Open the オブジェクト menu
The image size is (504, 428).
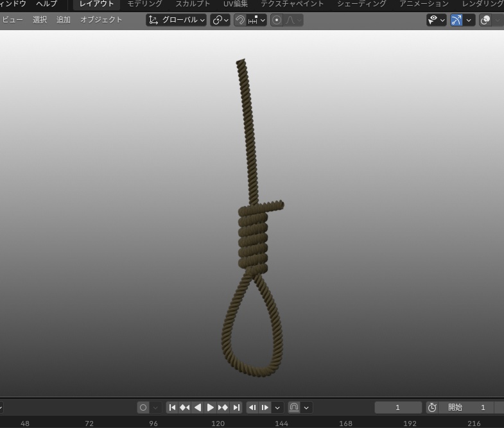pos(101,20)
